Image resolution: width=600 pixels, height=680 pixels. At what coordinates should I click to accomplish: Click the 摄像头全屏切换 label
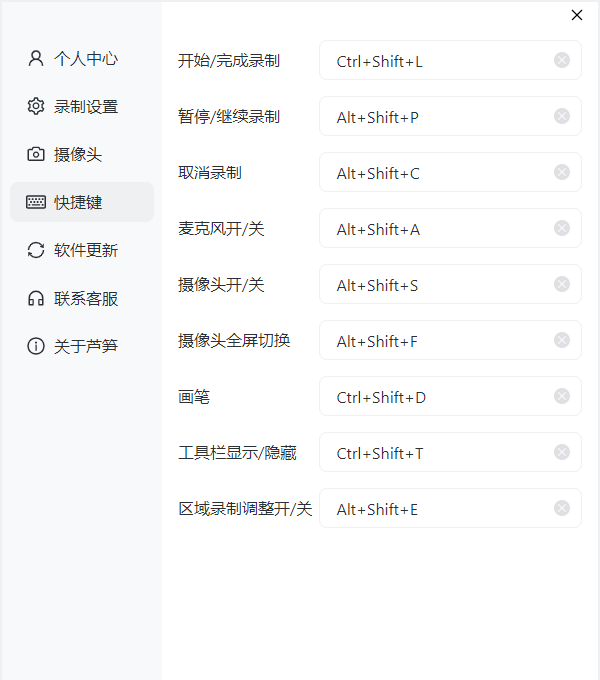[x=234, y=340]
